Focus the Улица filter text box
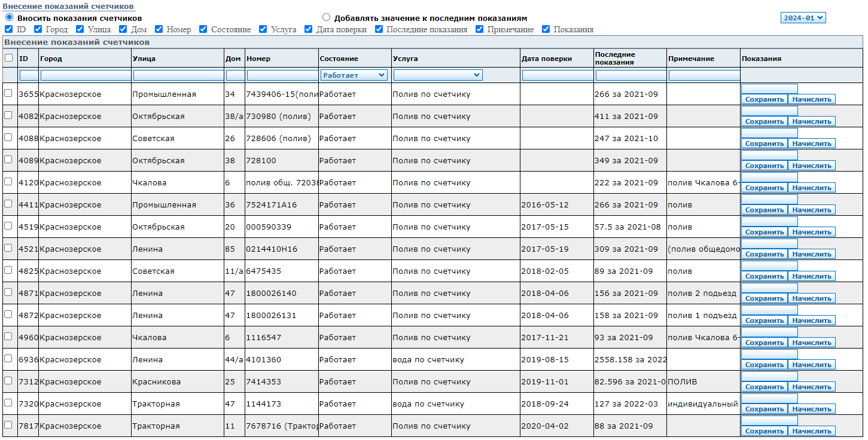Viewport: 868px width, 440px height. (x=178, y=75)
